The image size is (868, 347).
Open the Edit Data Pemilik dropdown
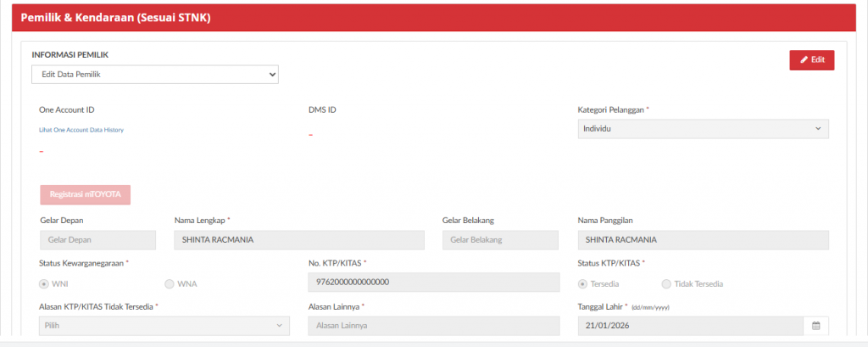click(x=155, y=75)
